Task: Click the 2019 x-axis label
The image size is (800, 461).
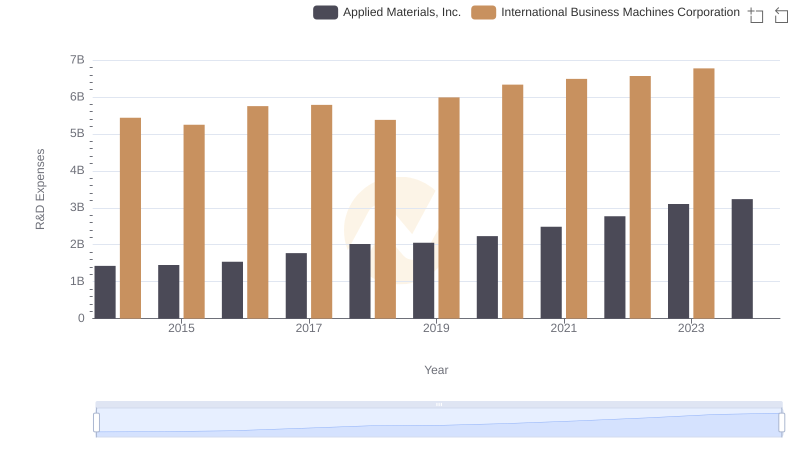Action: click(x=436, y=328)
